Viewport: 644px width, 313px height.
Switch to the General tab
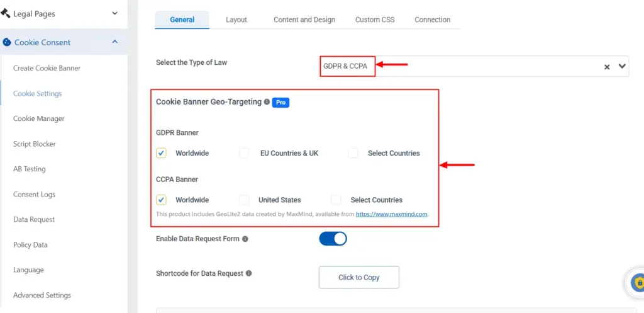click(x=182, y=20)
